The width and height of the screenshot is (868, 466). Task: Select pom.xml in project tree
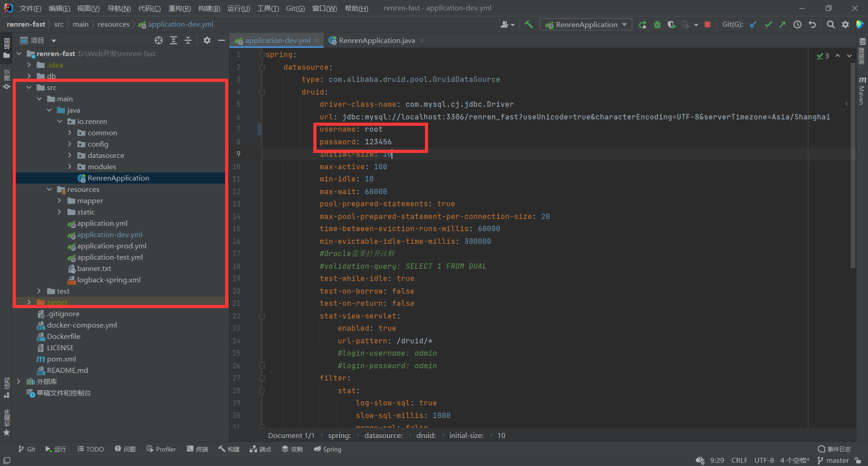point(61,359)
